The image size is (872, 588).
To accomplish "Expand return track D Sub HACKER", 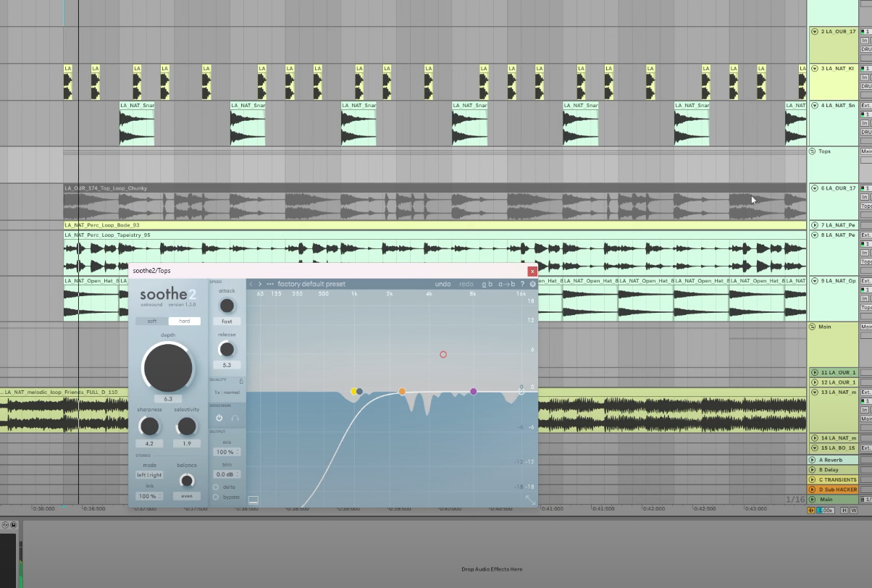I will [x=813, y=490].
